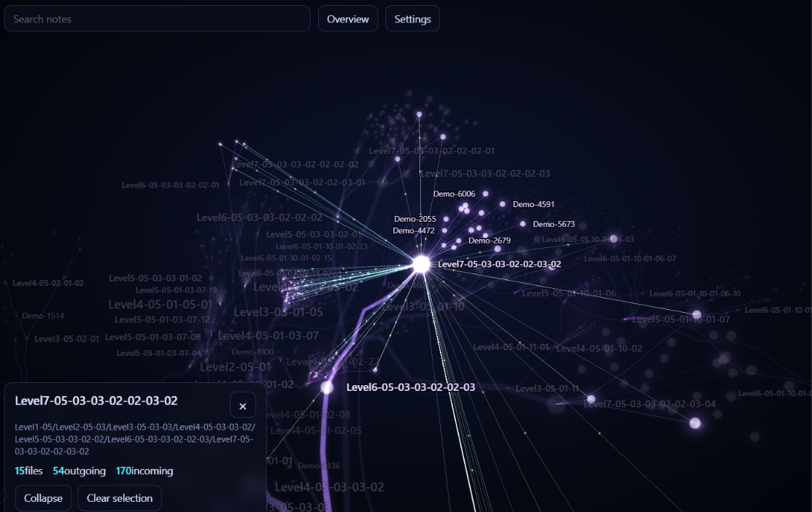Click the Level2-05-01 label
The image size is (812, 512).
tap(236, 367)
